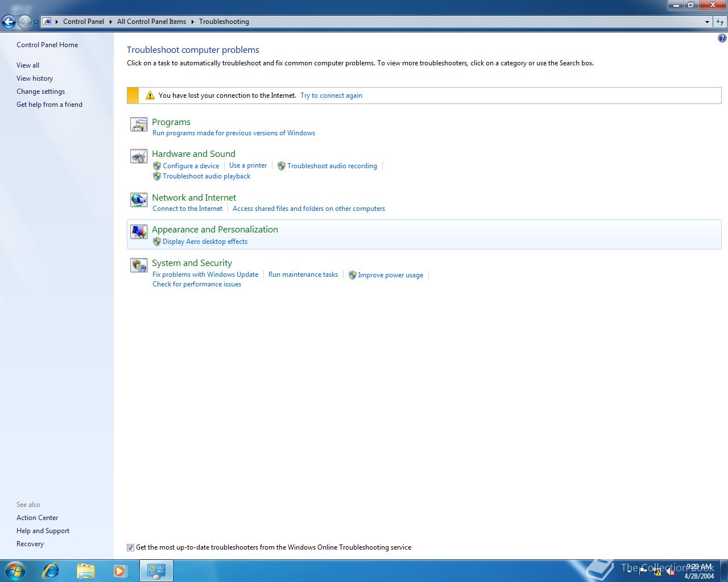Viewport: 728px width, 582px height.
Task: Click Troubleshoot audio playback
Action: pos(206,176)
